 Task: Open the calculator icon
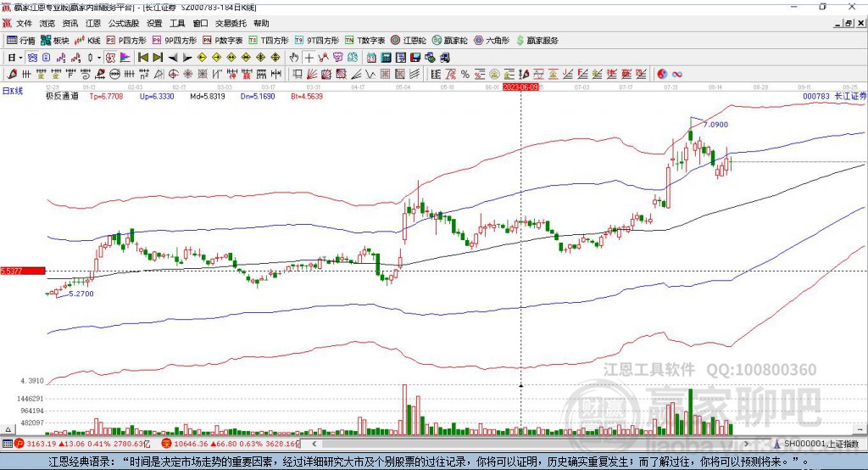(386, 58)
